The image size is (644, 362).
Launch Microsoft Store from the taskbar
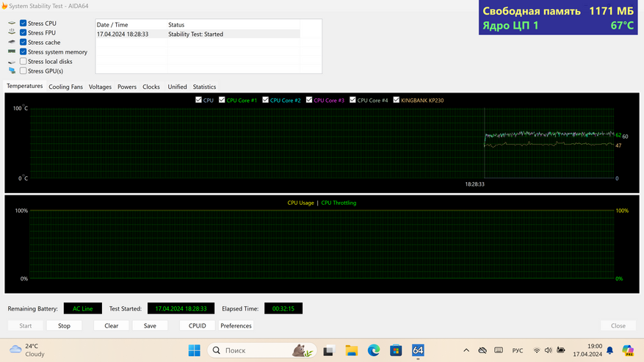[396, 350]
